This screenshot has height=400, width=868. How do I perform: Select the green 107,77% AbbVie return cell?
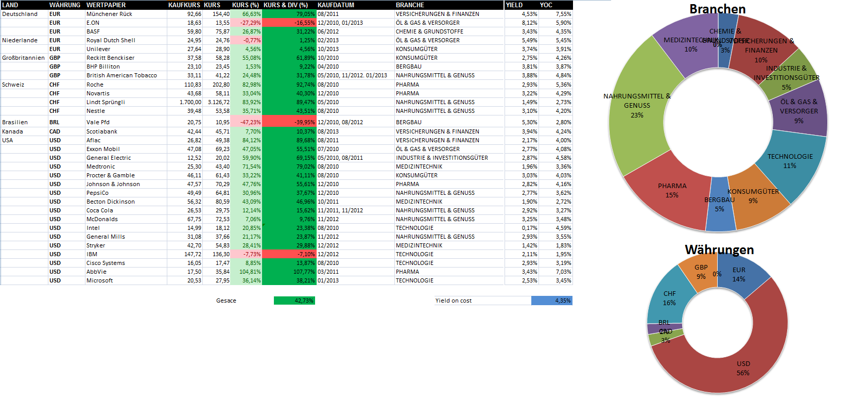(x=289, y=272)
